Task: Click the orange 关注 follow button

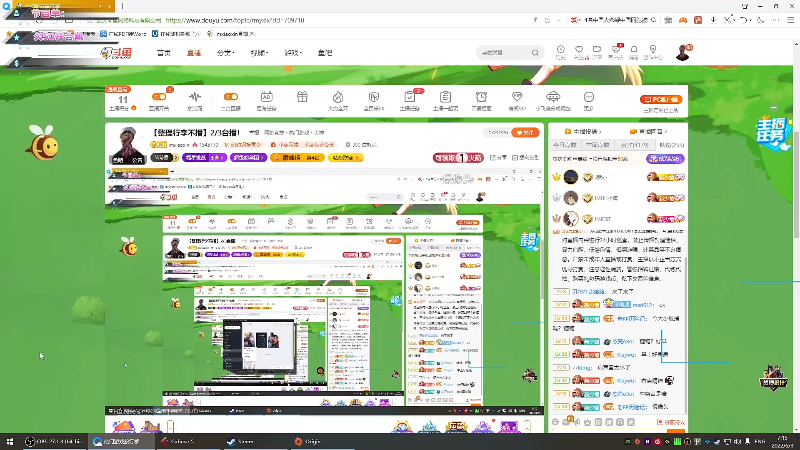Action: (x=525, y=133)
